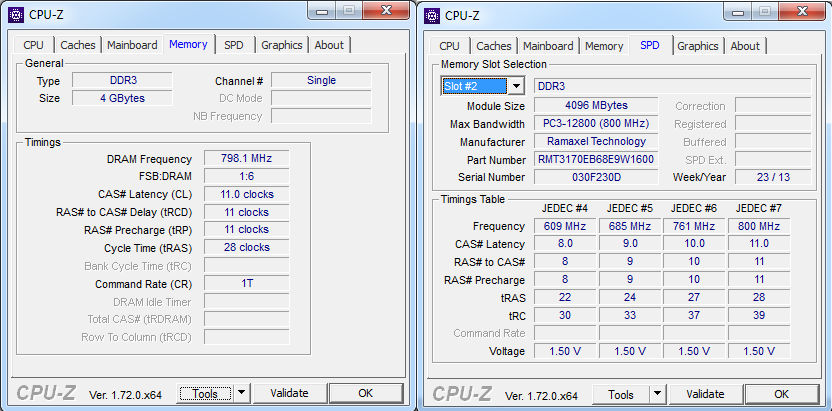Click the empty NB Frequency field
This screenshot has width=832, height=411.
click(x=321, y=116)
